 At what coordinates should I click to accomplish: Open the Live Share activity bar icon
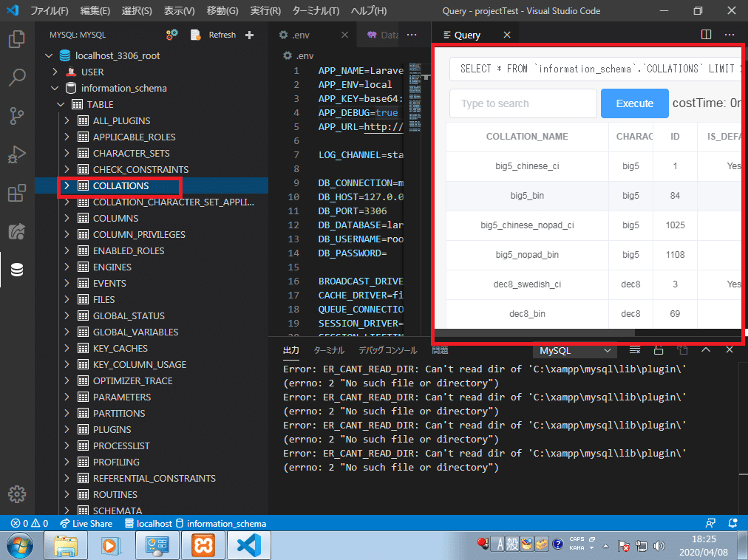(x=17, y=232)
